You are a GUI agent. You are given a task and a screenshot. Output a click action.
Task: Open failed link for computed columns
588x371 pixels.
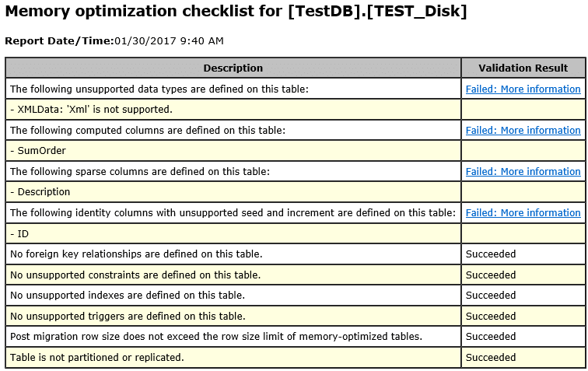(x=523, y=131)
